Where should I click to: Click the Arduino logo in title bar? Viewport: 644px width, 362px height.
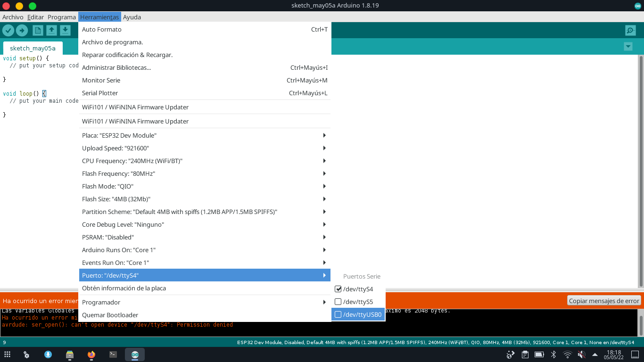[x=638, y=6]
